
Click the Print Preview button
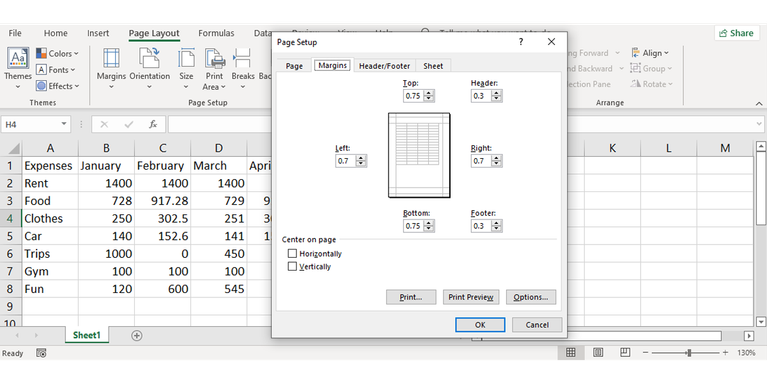tap(471, 297)
